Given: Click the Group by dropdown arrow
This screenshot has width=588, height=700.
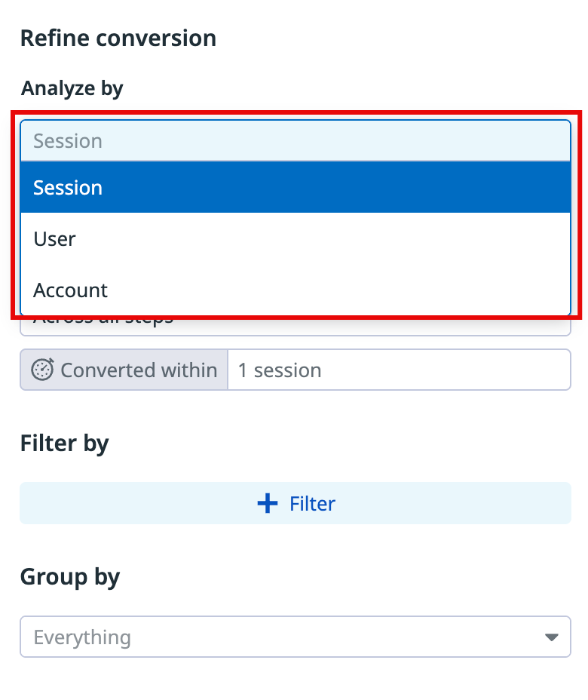Looking at the screenshot, I should click(552, 637).
